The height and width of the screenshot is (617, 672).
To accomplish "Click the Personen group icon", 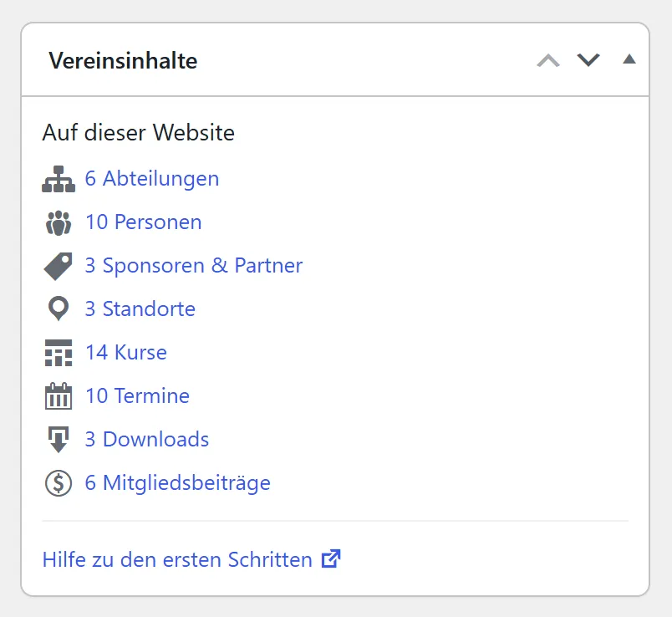I will (x=59, y=222).
